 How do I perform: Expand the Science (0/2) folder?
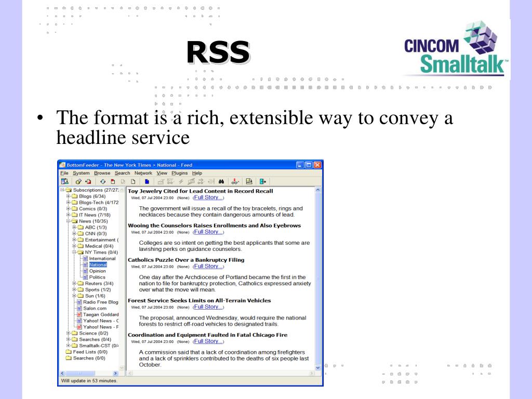click(x=68, y=333)
